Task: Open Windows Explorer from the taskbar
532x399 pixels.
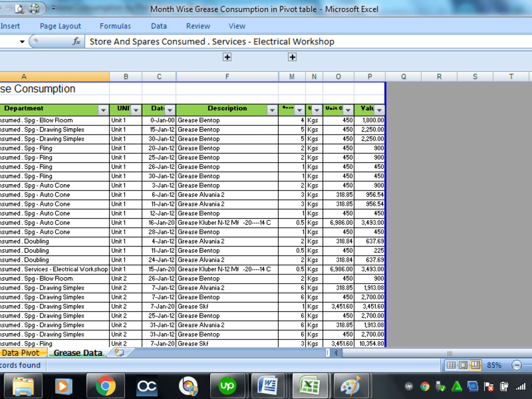Action: (x=23, y=386)
